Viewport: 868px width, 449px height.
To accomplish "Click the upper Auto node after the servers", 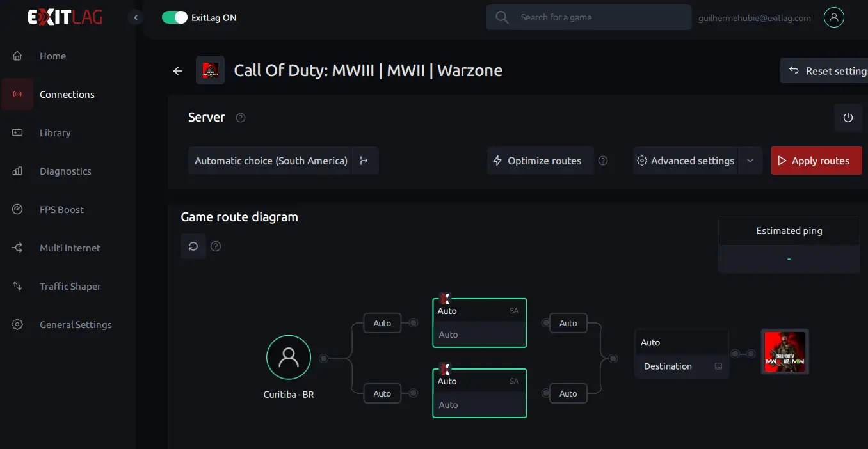I will pos(568,323).
